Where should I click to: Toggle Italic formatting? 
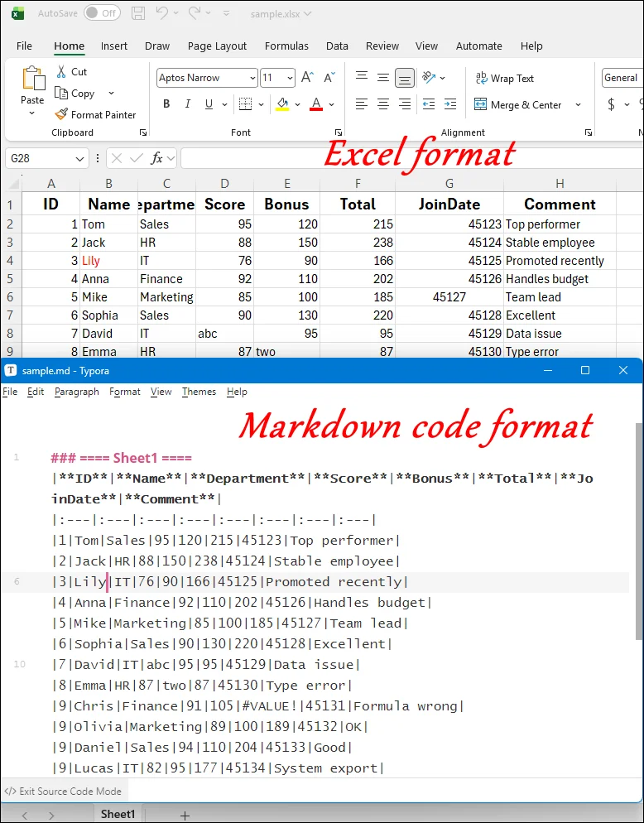[187, 104]
